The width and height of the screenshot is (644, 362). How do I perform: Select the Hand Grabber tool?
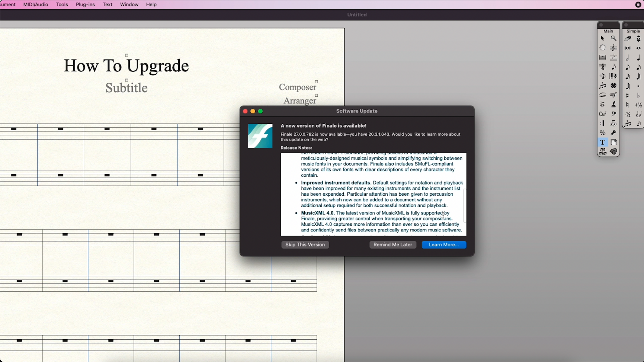(x=602, y=48)
